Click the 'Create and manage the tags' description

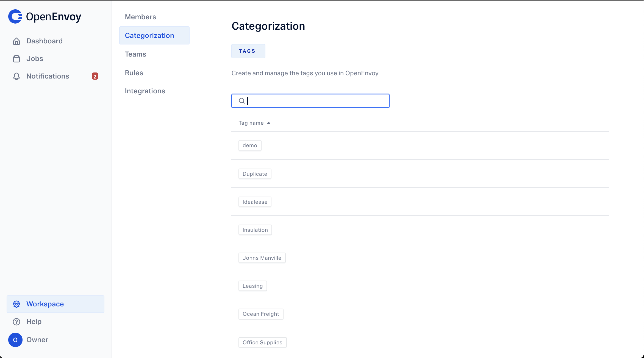[x=305, y=73]
